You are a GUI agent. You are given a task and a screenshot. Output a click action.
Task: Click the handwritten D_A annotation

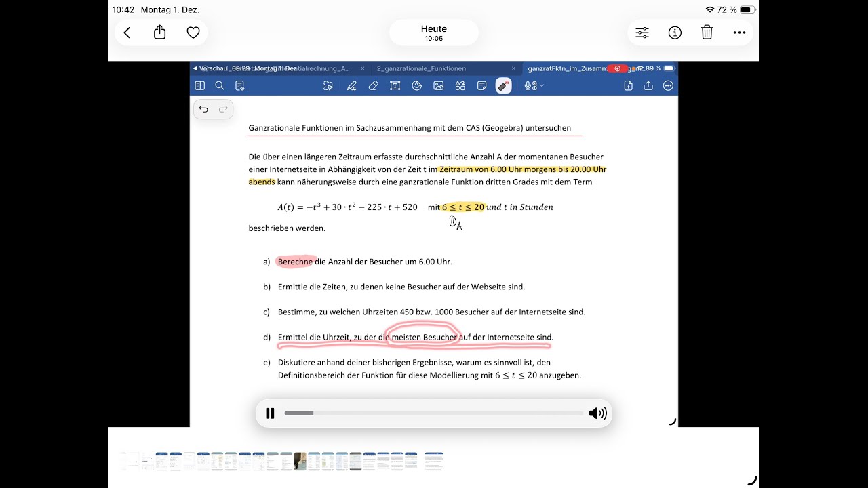click(456, 223)
